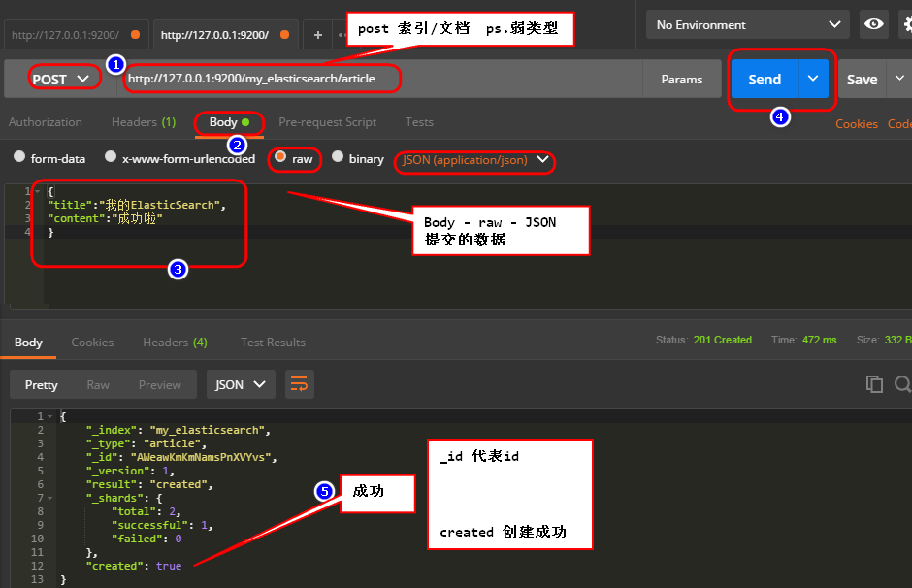Open the No Environment dropdown
Image resolution: width=912 pixels, height=588 pixels.
tap(748, 24)
